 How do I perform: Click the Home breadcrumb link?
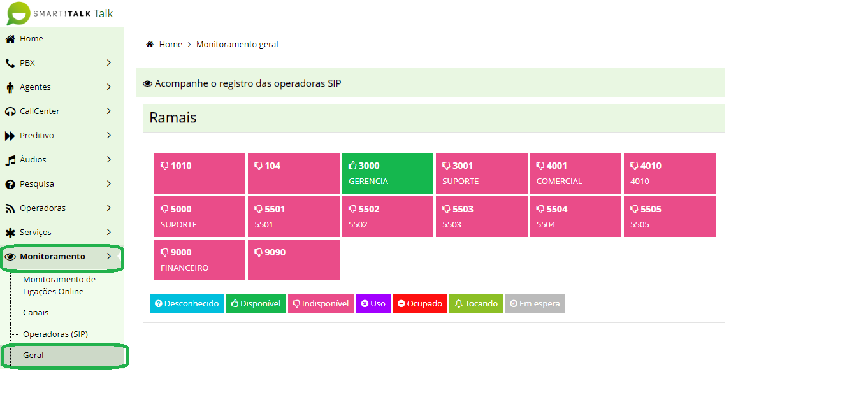click(171, 45)
